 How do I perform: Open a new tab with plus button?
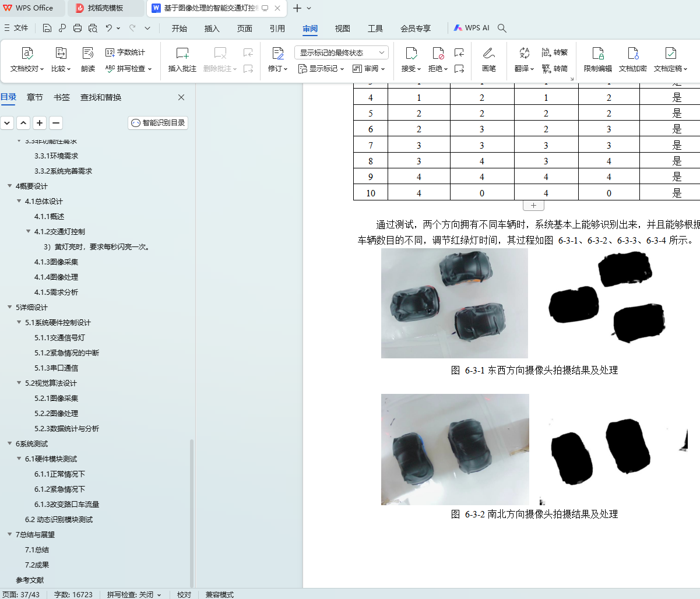coord(297,8)
